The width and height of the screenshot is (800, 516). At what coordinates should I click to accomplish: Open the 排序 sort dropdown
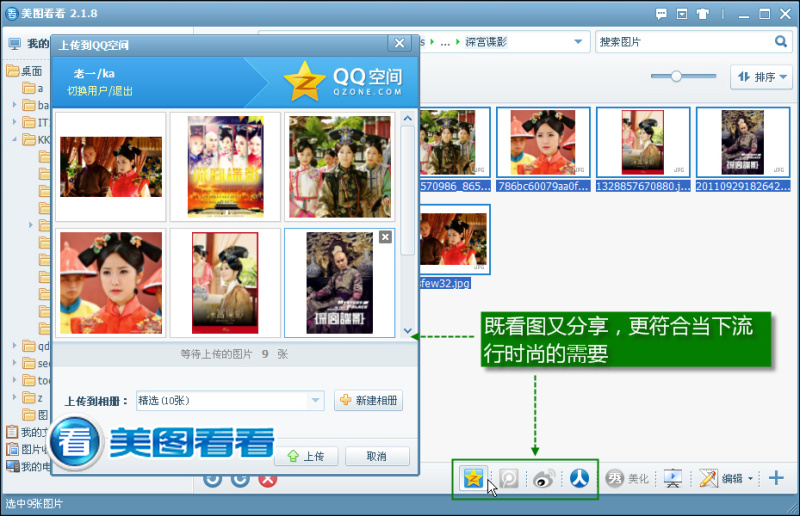(x=762, y=77)
